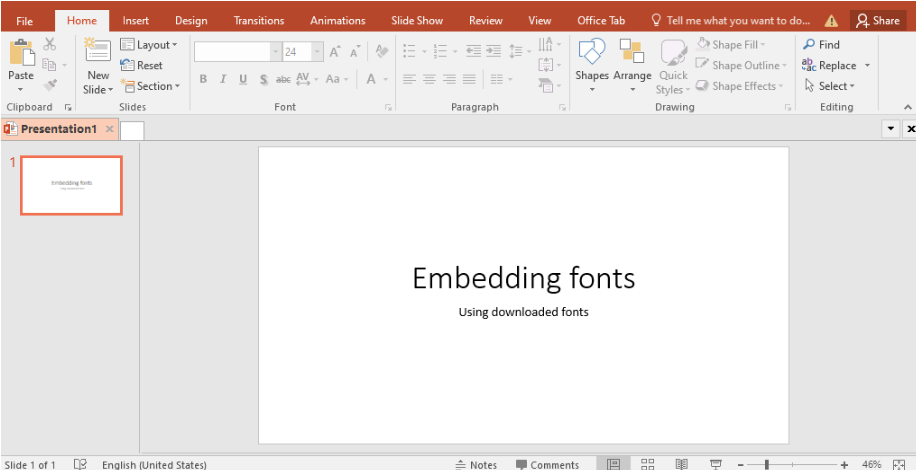Open the Section dropdown
The image size is (916, 472).
click(151, 86)
